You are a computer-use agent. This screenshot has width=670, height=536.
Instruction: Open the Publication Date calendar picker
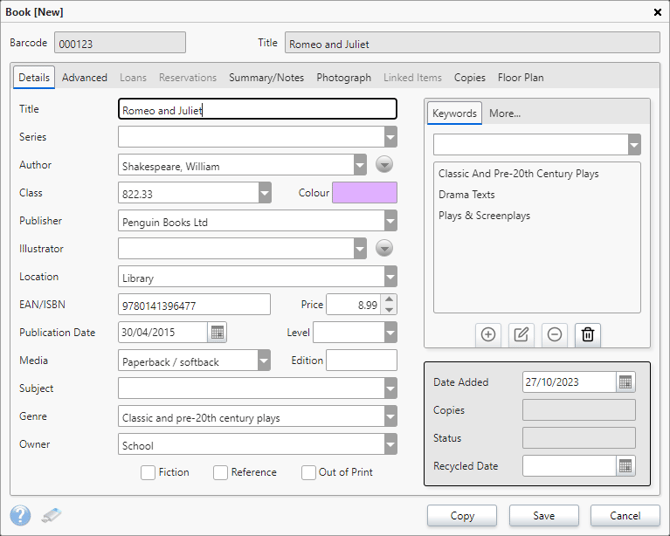[x=217, y=332]
